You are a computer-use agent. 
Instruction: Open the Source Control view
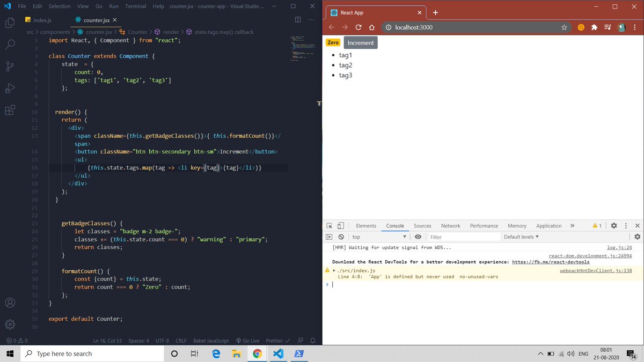10,67
